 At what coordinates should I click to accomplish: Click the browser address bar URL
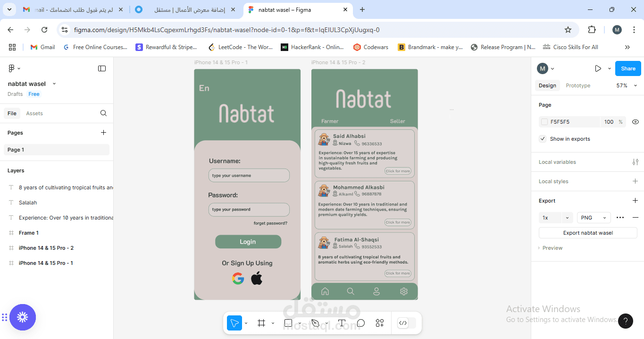point(226,30)
